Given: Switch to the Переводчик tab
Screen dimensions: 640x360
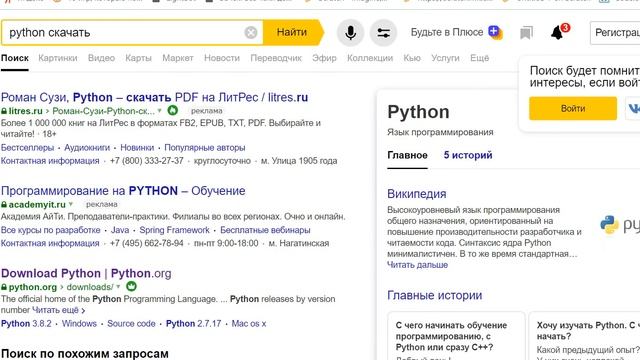Looking at the screenshot, I should [x=276, y=58].
